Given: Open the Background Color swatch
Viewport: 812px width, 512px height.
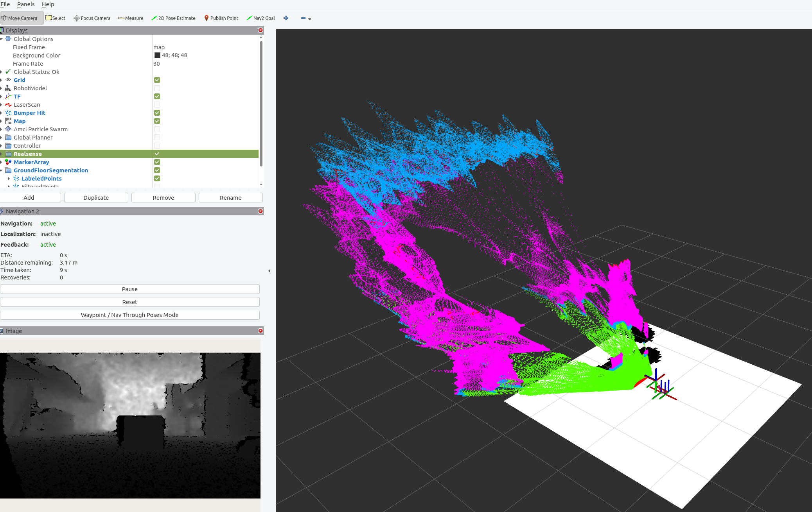Looking at the screenshot, I should point(157,55).
